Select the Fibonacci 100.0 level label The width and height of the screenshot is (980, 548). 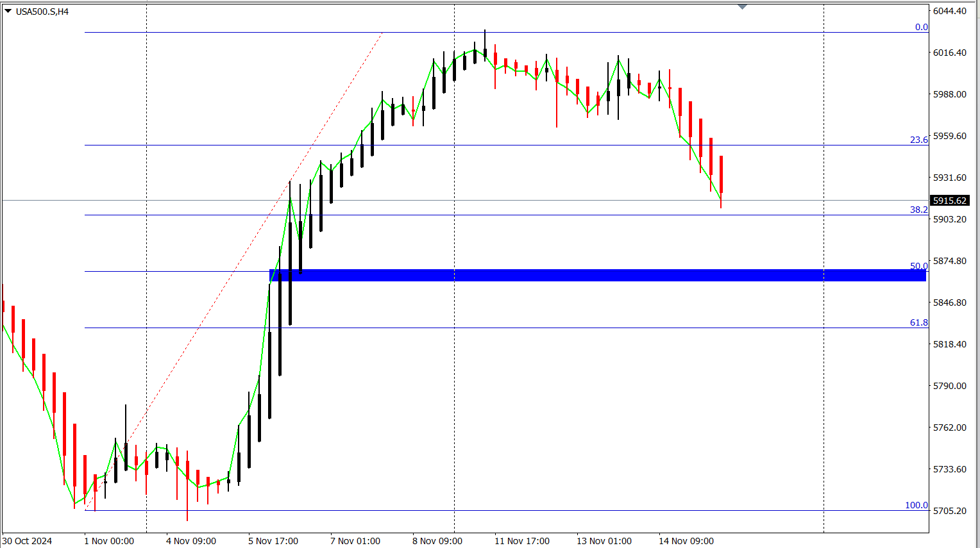[x=917, y=505]
